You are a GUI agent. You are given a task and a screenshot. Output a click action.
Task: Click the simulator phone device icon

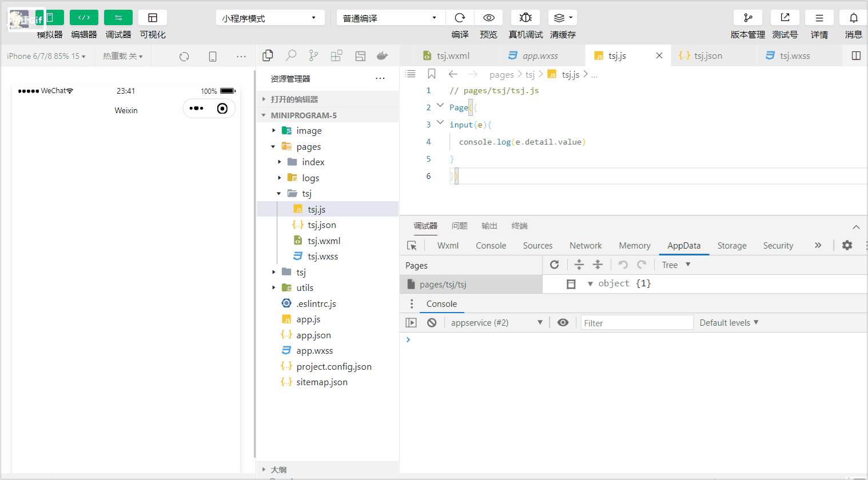coord(213,57)
